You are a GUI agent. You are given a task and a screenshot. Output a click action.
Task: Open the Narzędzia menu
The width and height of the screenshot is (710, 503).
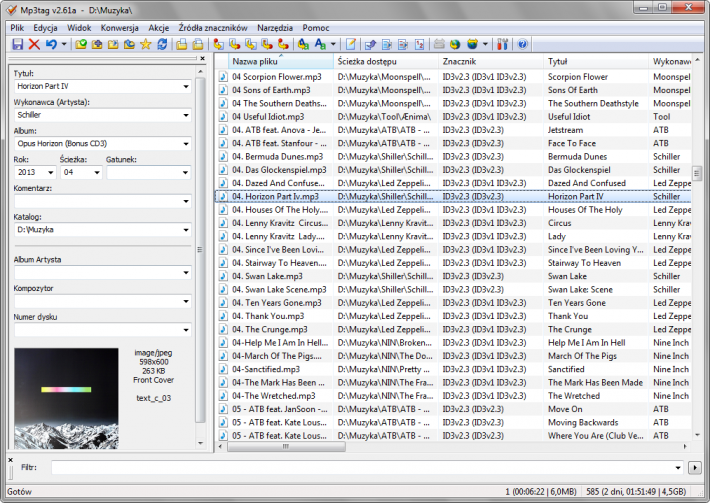(x=275, y=28)
